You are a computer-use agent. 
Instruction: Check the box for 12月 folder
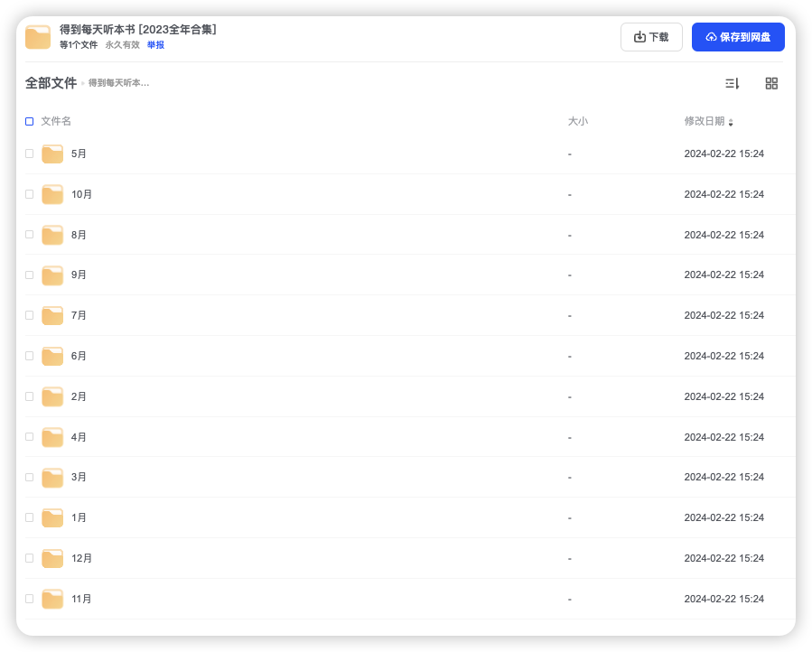[30, 558]
